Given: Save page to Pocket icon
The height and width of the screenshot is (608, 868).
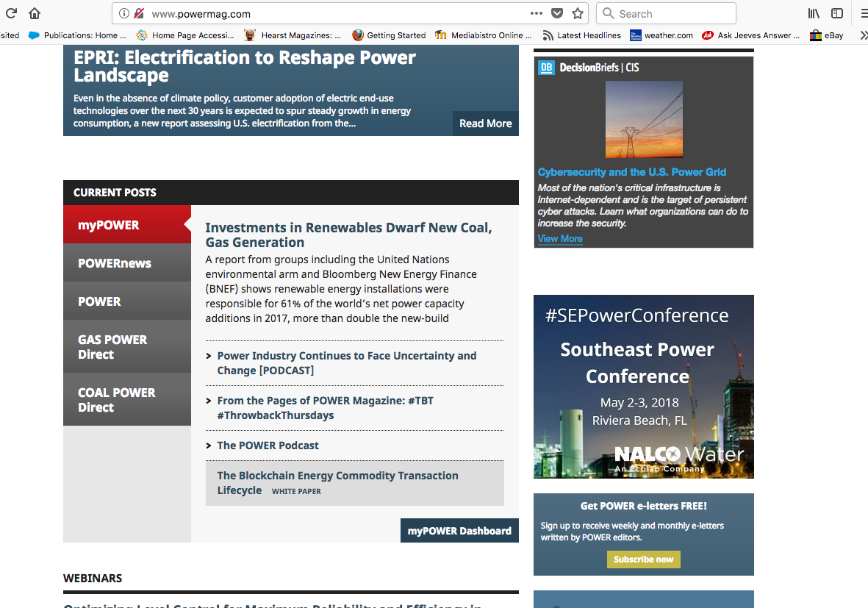Looking at the screenshot, I should click(557, 13).
